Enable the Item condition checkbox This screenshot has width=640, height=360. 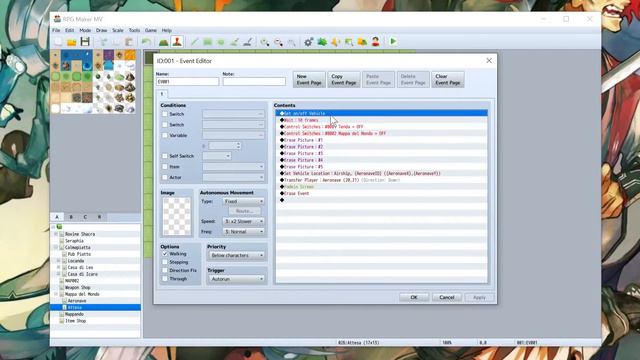click(165, 167)
